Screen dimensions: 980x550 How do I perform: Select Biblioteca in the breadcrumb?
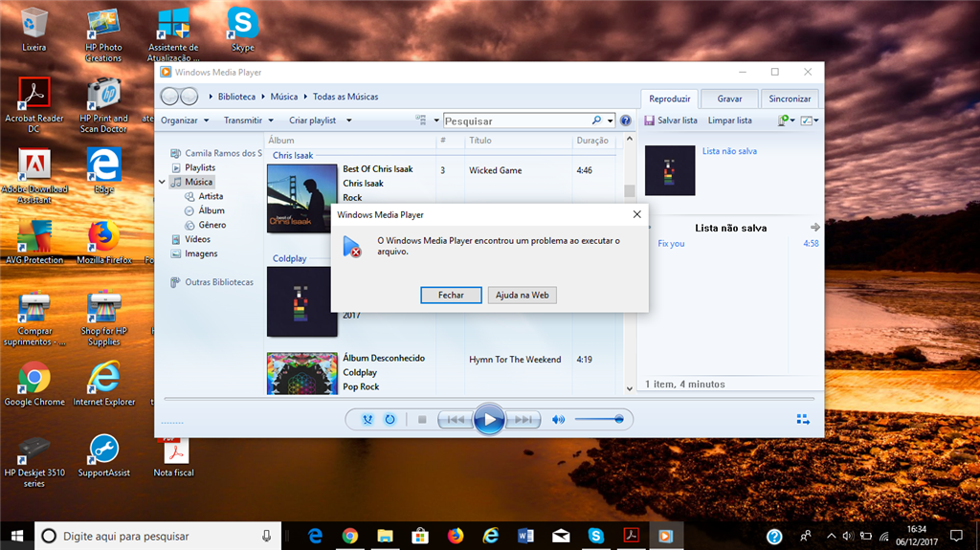tap(236, 97)
